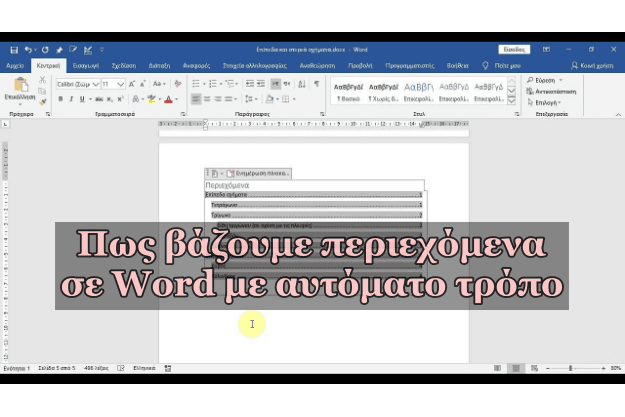Open the Αρχείο file tab
Image resolution: width=625 pixels, height=417 pixels.
15,66
